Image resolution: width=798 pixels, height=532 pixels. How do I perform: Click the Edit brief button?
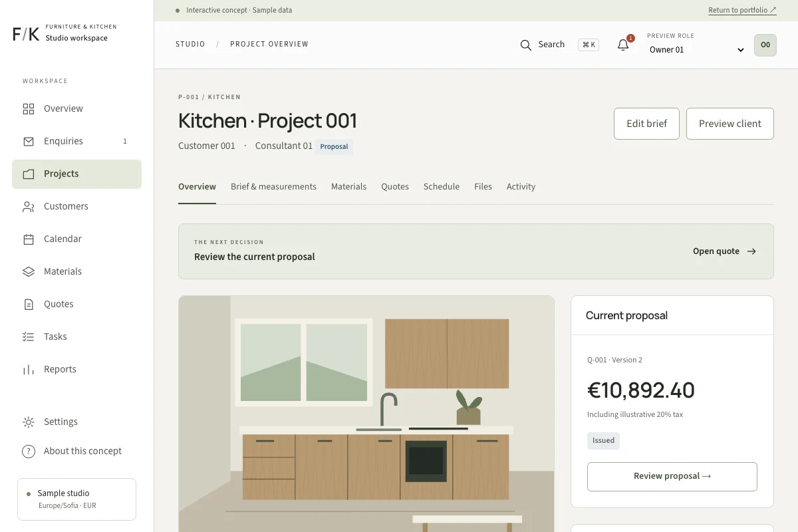(x=646, y=124)
